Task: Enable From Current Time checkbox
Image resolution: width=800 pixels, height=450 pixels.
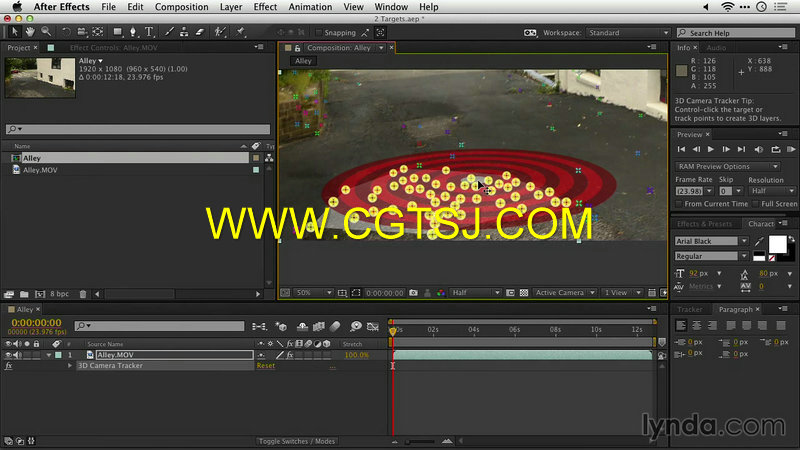Action: (x=679, y=204)
